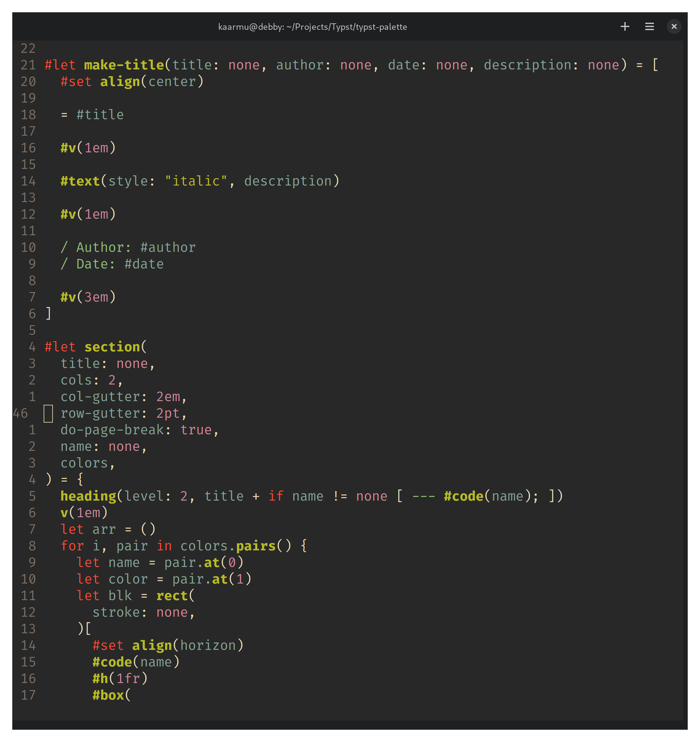Click the ') = {' line
Viewport: 700px width, 742px height.
pos(64,480)
